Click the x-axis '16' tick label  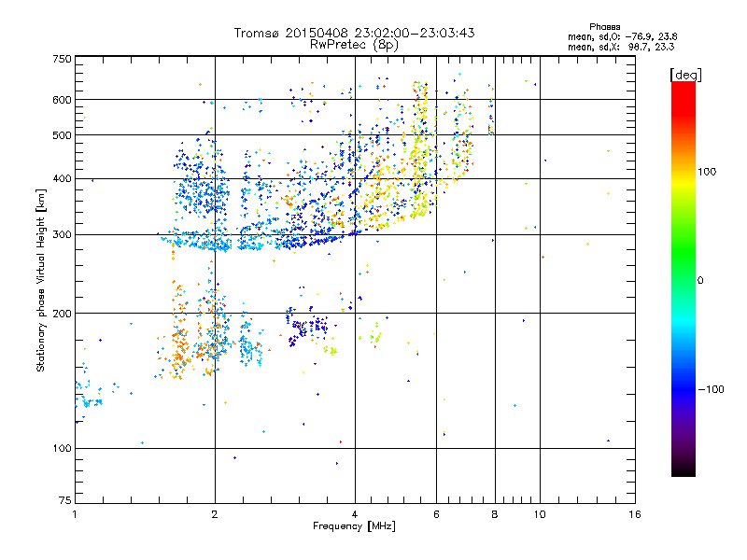(635, 514)
